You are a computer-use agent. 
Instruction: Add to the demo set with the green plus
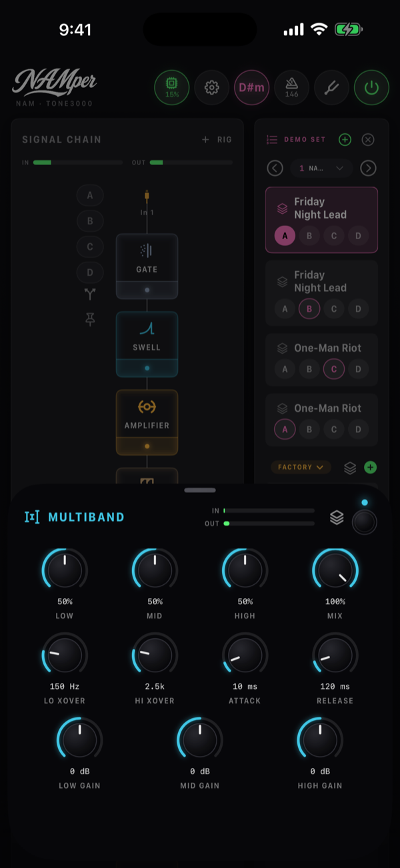pos(345,139)
